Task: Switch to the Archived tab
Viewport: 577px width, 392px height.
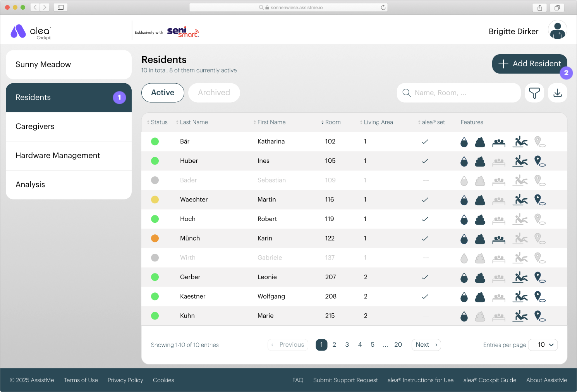Action: [214, 93]
